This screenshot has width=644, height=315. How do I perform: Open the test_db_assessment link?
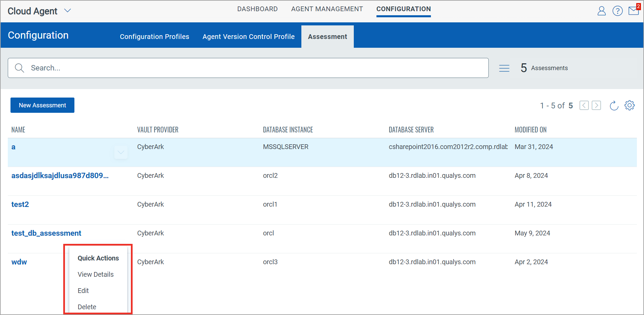pyautogui.click(x=46, y=233)
